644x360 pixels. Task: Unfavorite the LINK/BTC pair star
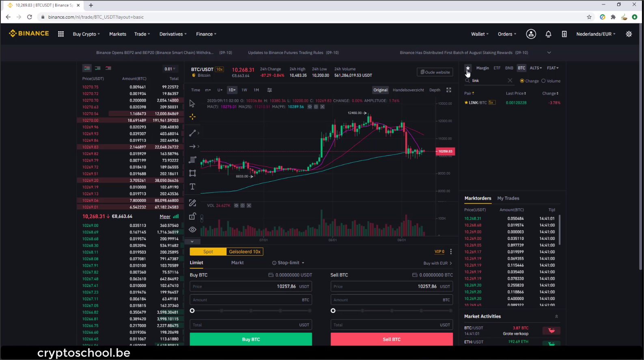[466, 103]
